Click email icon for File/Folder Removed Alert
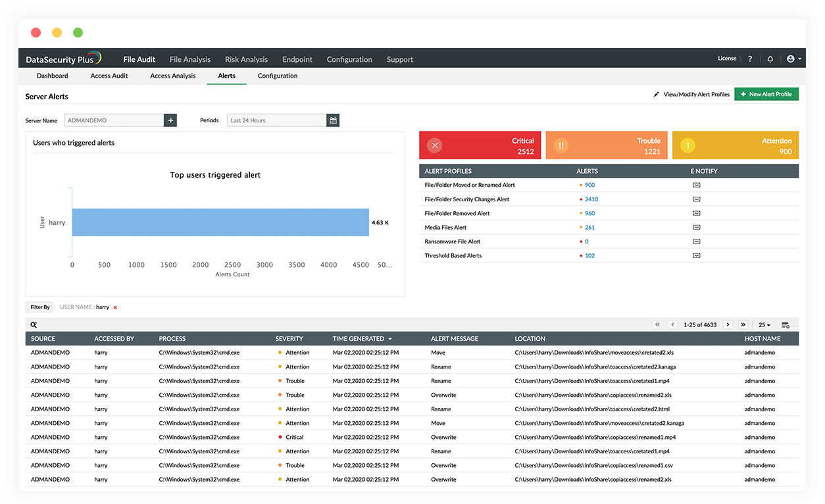This screenshot has height=504, width=825. point(697,213)
